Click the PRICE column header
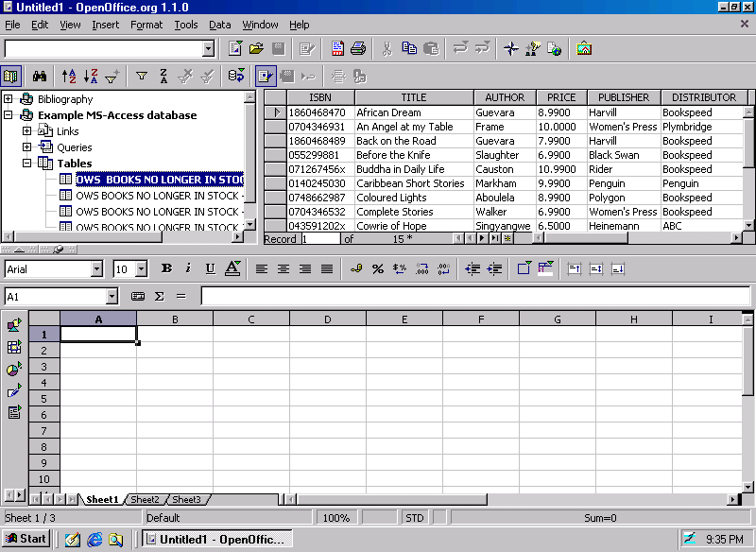The width and height of the screenshot is (756, 552). click(561, 97)
